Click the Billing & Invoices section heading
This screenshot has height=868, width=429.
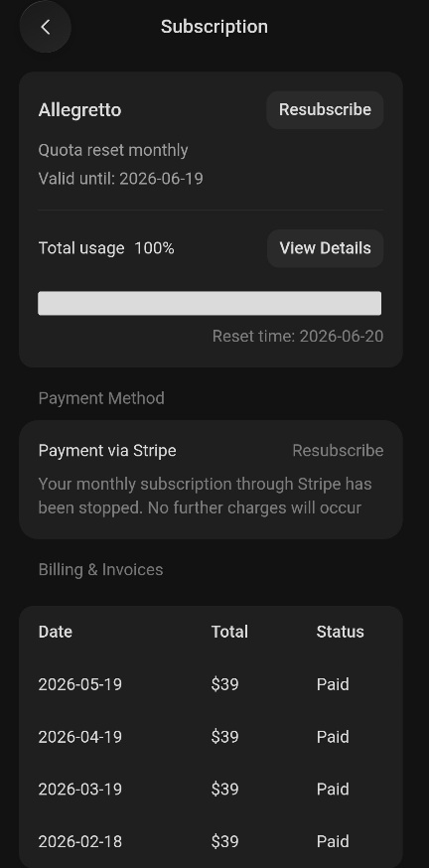point(100,570)
